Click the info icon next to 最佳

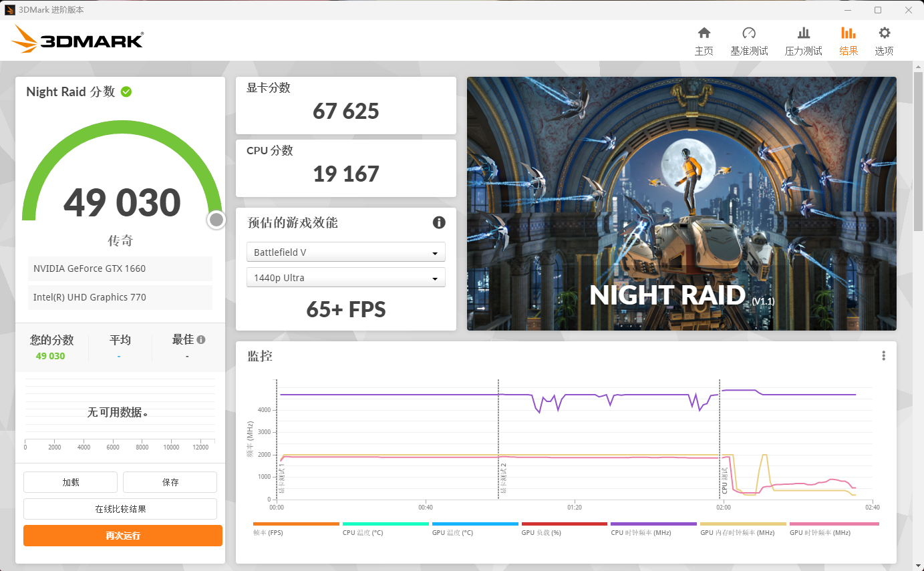point(201,339)
